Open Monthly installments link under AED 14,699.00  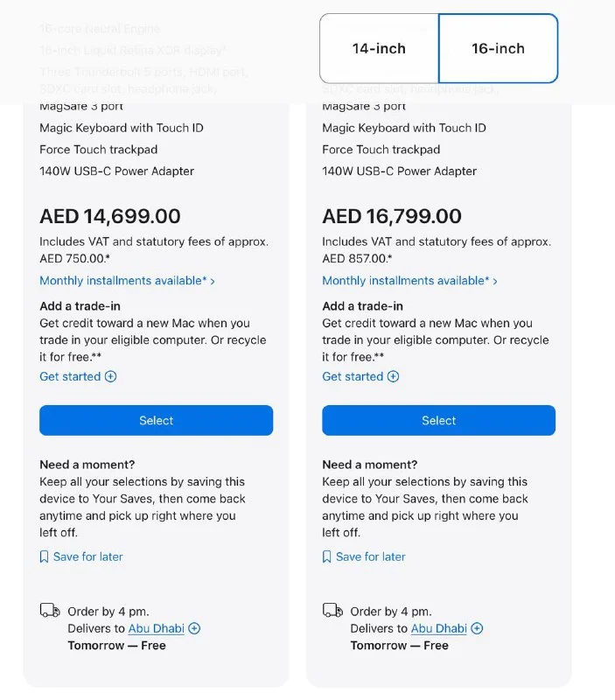point(127,281)
